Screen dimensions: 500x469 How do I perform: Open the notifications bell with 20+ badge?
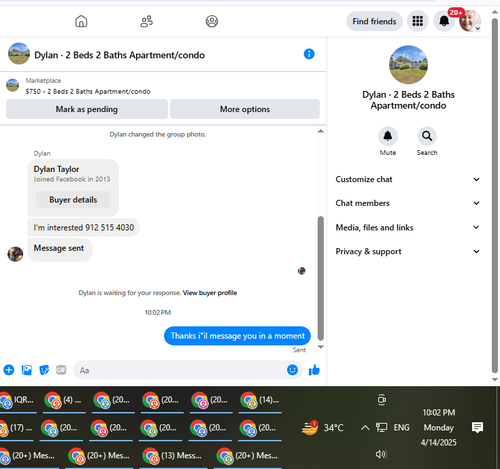(444, 21)
